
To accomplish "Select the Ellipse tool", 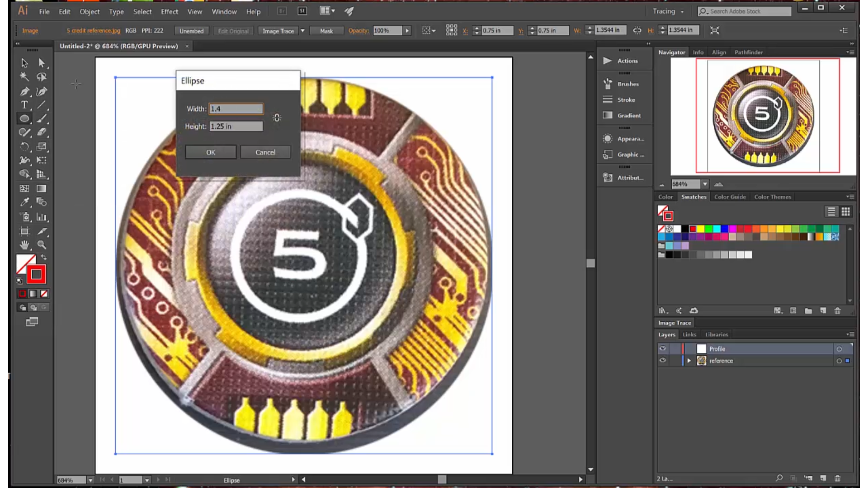I will point(24,118).
